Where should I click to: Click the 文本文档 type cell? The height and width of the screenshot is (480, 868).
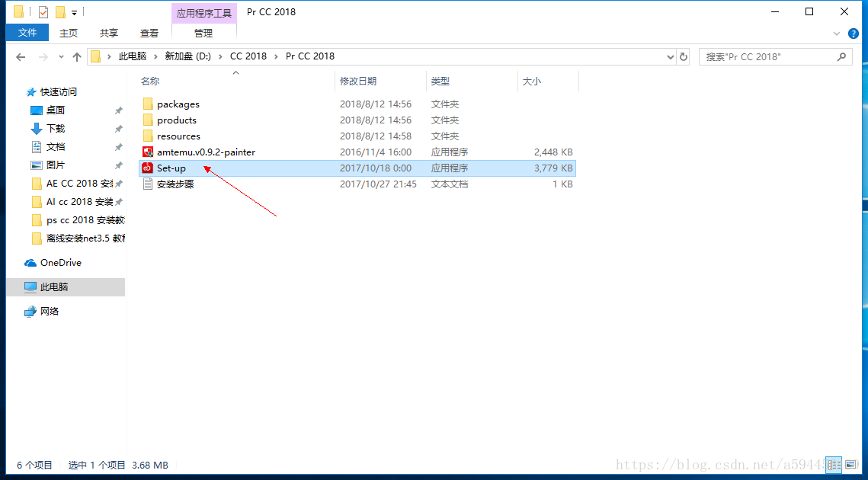pyautogui.click(x=450, y=184)
